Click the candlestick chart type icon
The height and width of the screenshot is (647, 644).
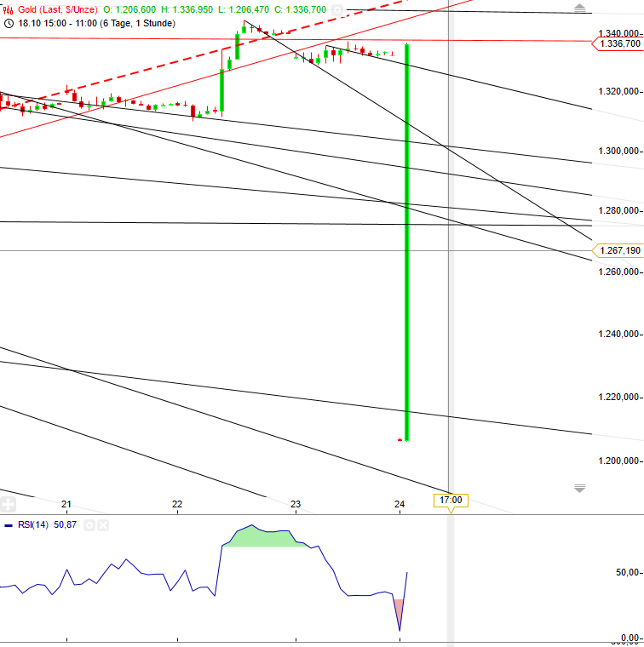click(8, 10)
